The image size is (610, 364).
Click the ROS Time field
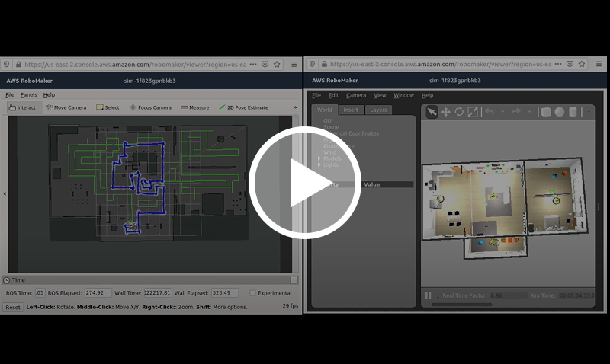(40, 293)
